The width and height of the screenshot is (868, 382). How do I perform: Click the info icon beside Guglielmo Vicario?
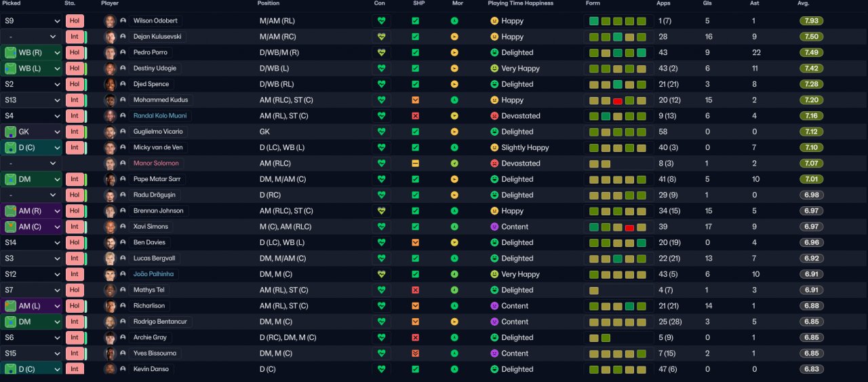click(123, 132)
